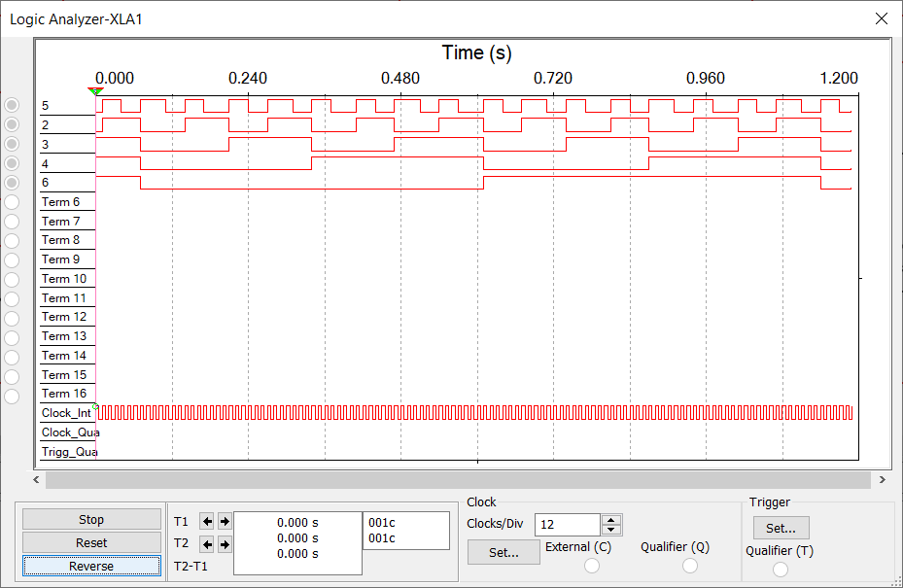Move cursor T2 left with the arrow

[x=207, y=544]
